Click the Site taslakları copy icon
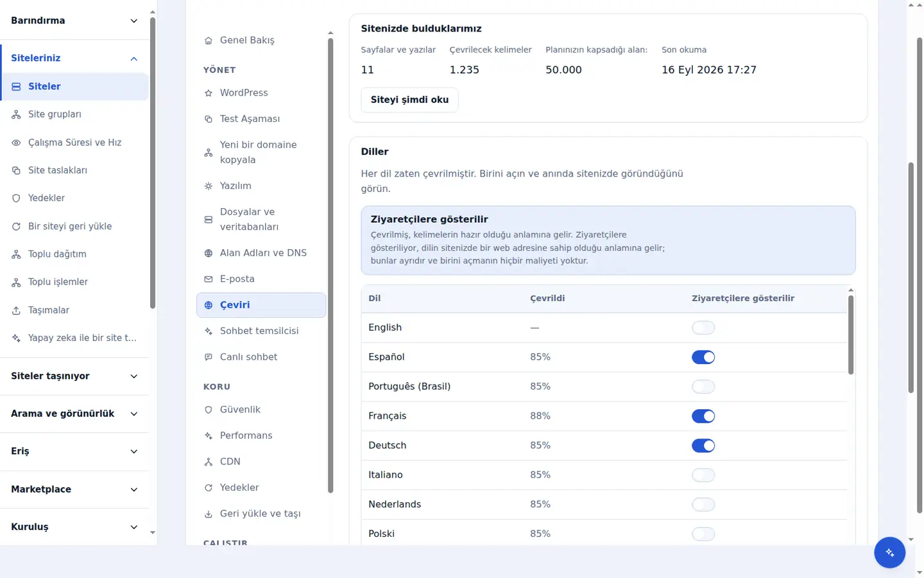Viewport: 924px width, 578px height. point(16,170)
